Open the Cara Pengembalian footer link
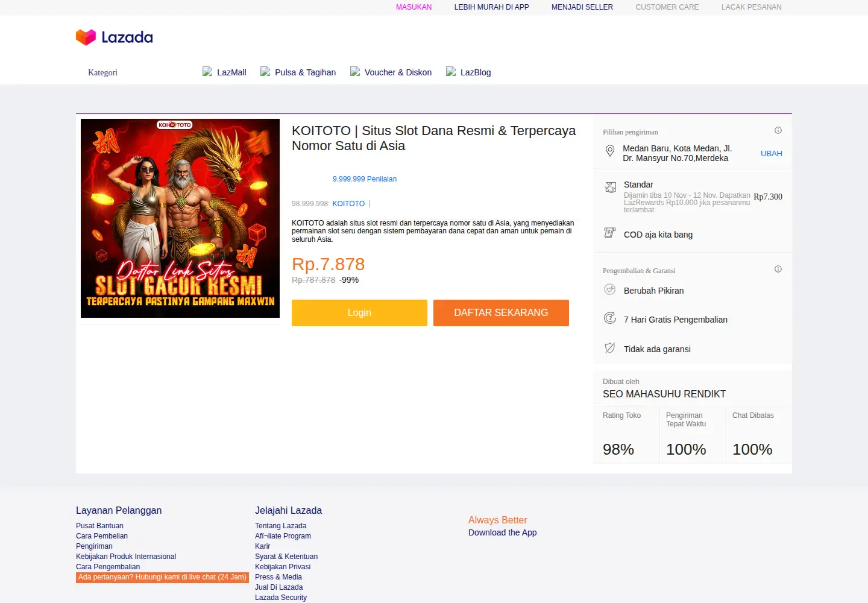Image resolution: width=868 pixels, height=603 pixels. 108,567
